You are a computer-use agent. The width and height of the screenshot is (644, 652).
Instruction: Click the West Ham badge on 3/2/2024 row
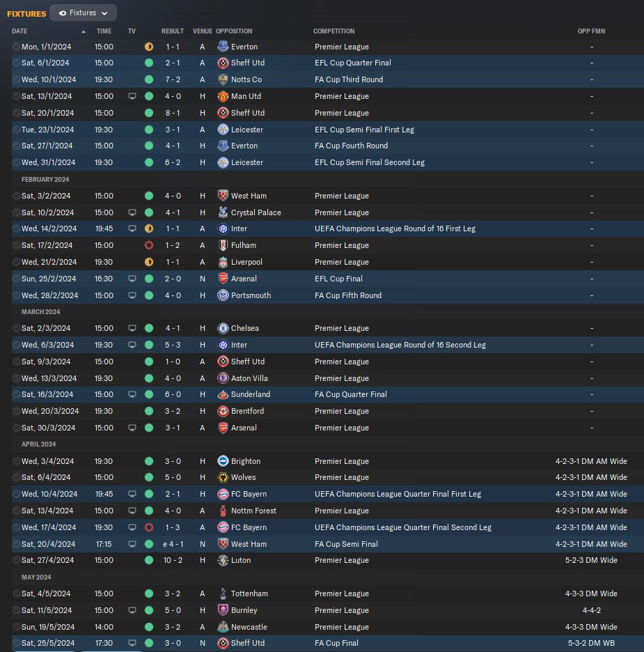click(223, 196)
